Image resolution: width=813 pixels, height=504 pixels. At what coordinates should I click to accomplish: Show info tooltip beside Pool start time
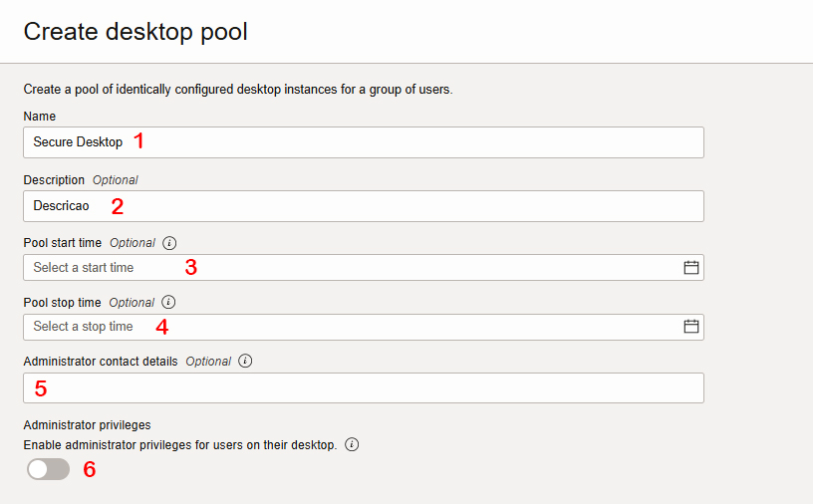point(169,243)
